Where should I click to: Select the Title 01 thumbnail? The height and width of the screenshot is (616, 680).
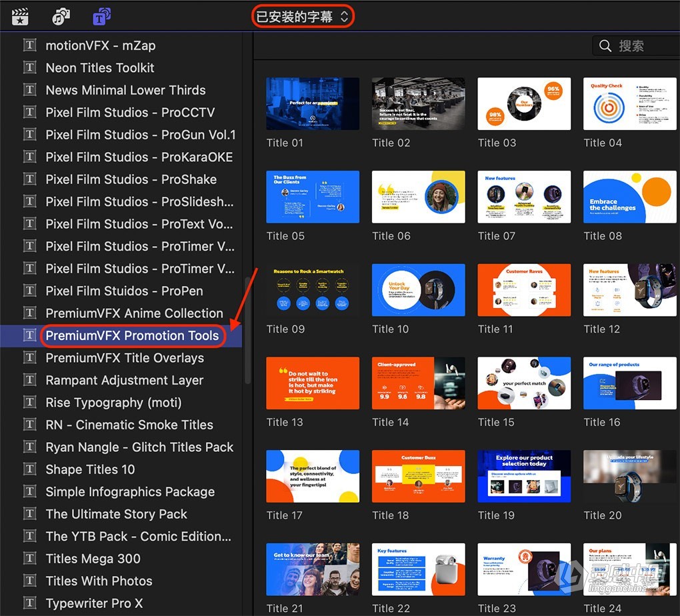(x=312, y=103)
